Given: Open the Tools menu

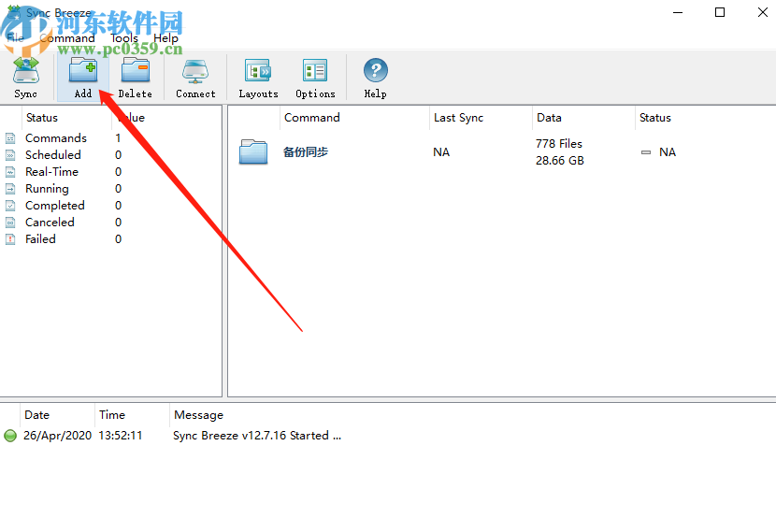Looking at the screenshot, I should 124,38.
